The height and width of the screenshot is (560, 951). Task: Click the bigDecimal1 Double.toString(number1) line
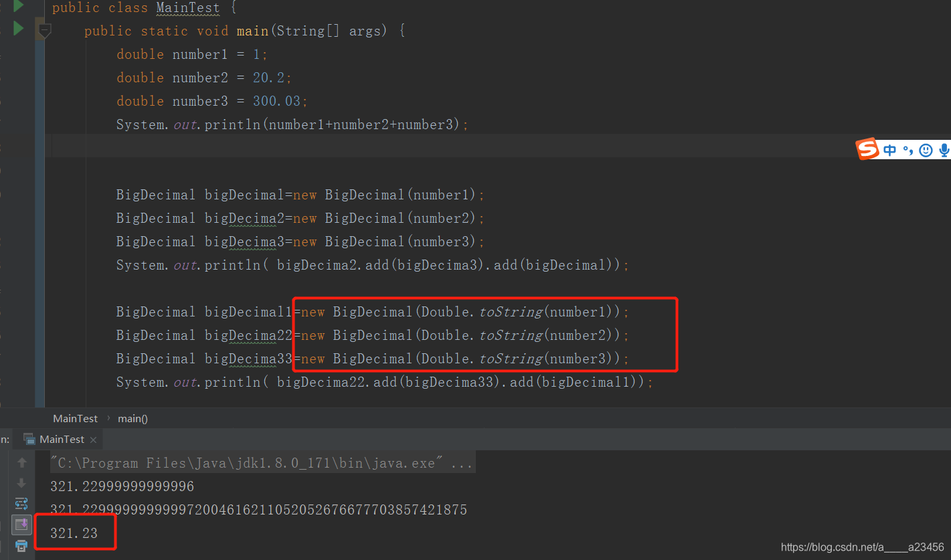pos(373,312)
